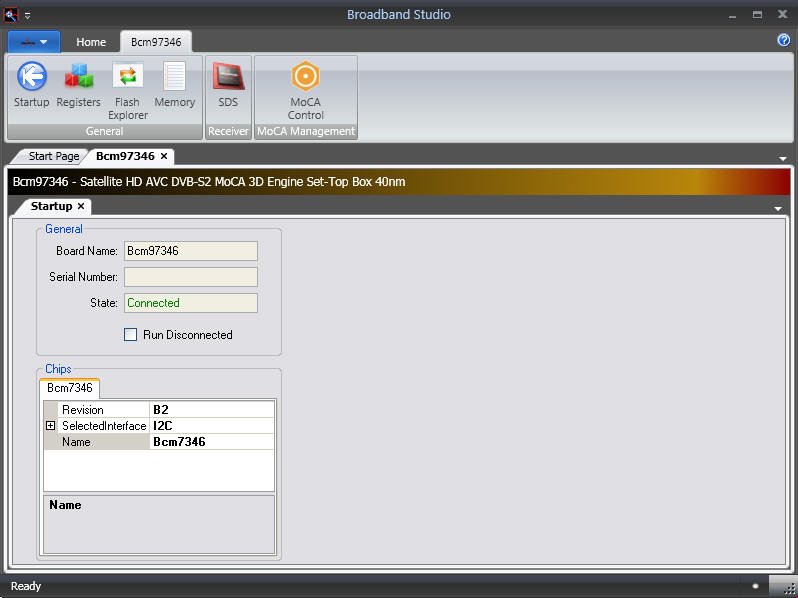Close the Bcm97346 document tab

point(164,156)
